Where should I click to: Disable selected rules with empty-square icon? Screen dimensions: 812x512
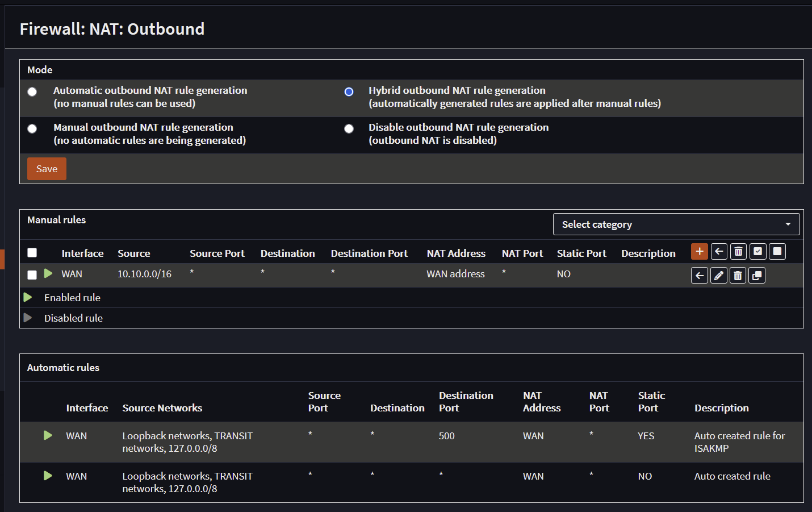tap(777, 251)
